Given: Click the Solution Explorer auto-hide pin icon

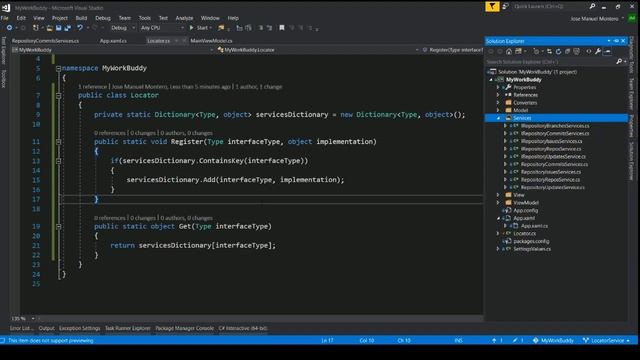Looking at the screenshot, I should coord(616,41).
